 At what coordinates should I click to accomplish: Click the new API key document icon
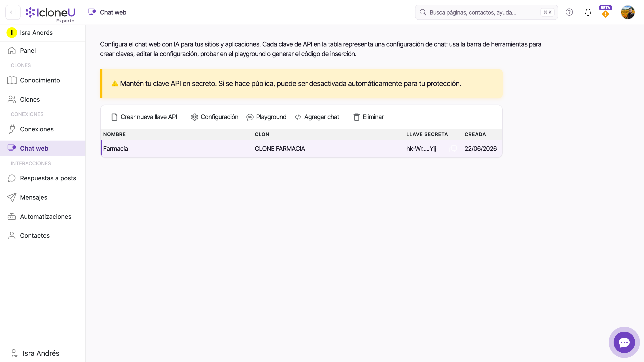[x=114, y=117]
